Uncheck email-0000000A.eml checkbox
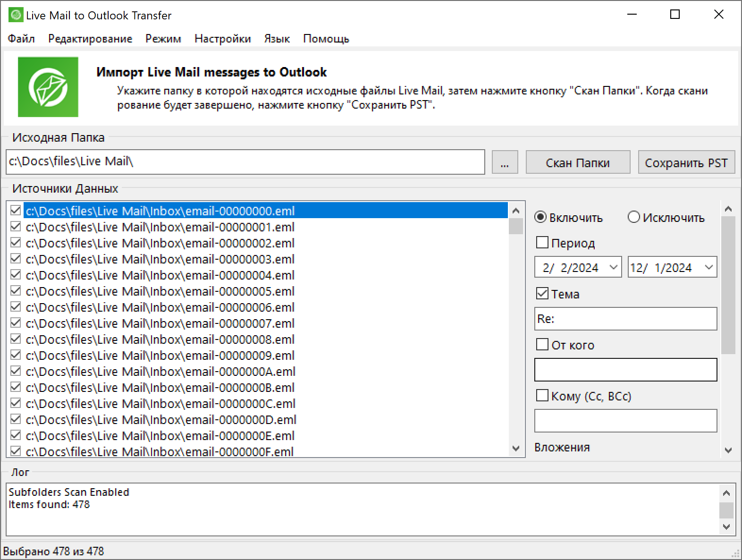 point(16,371)
